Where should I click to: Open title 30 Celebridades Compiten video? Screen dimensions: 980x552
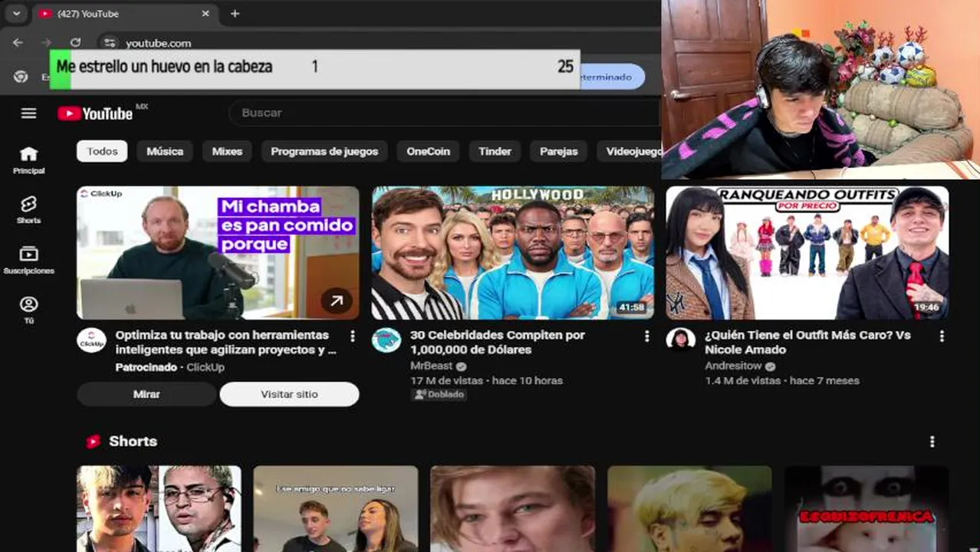click(498, 342)
